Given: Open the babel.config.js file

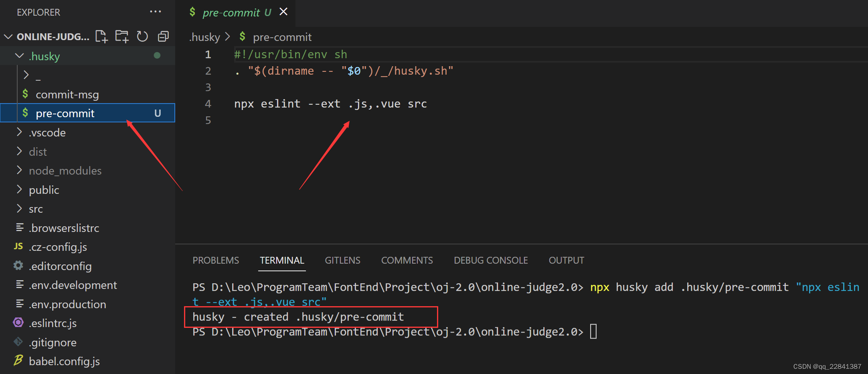Looking at the screenshot, I should 64,361.
